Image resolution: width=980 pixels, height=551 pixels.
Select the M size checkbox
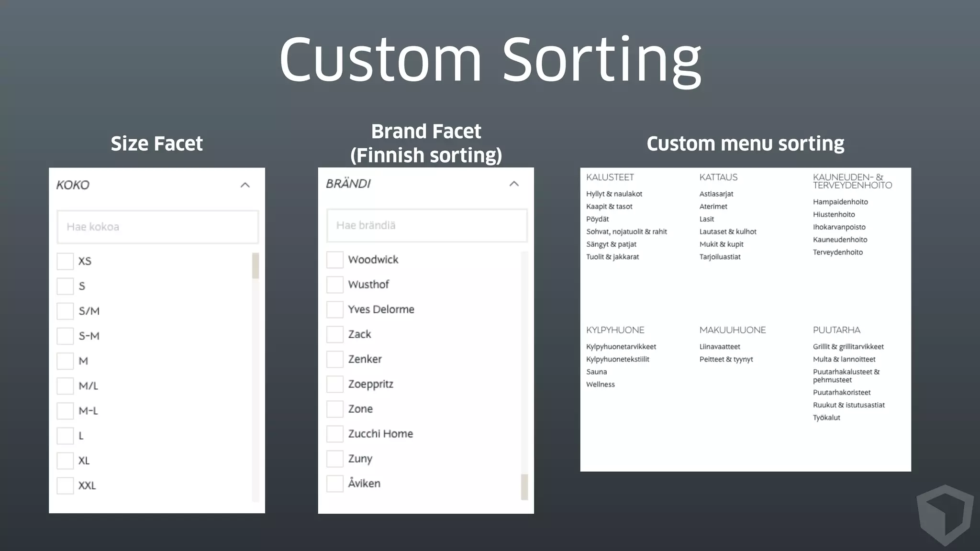coord(65,361)
